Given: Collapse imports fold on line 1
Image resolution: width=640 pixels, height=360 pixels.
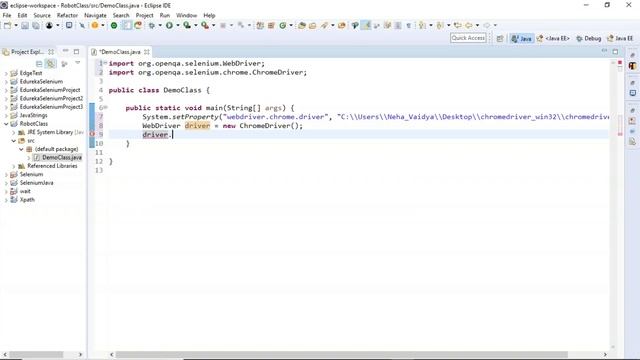Looking at the screenshot, I should pos(105,63).
